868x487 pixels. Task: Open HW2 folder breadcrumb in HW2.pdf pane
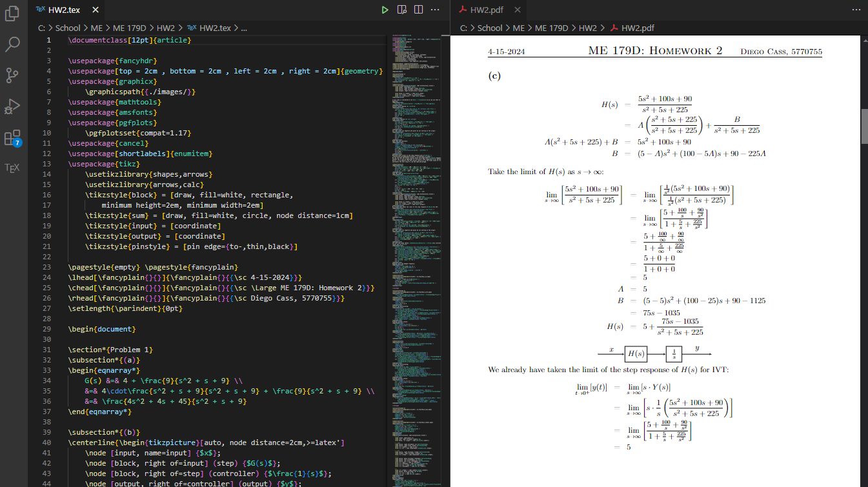pyautogui.click(x=588, y=28)
